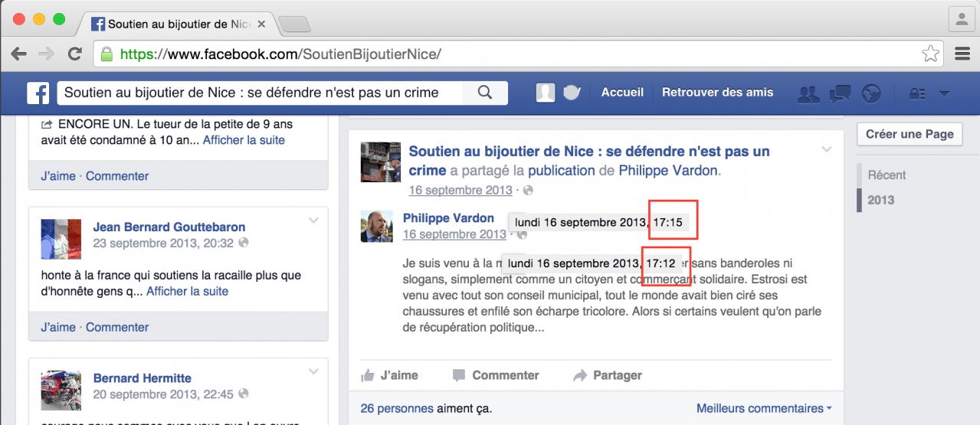Select the Soutien au bijoutier de Nice tab
The image size is (980, 425).
[x=179, y=24]
